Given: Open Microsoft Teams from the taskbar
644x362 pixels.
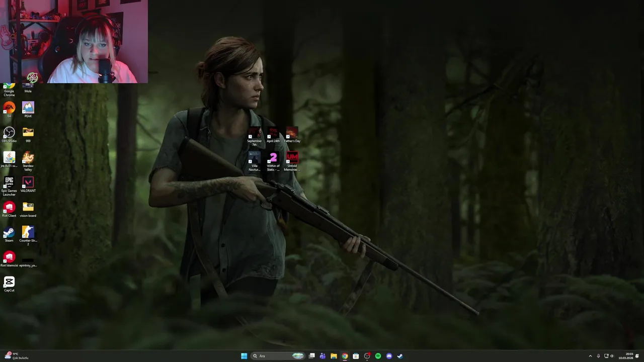Looking at the screenshot, I should tap(323, 356).
